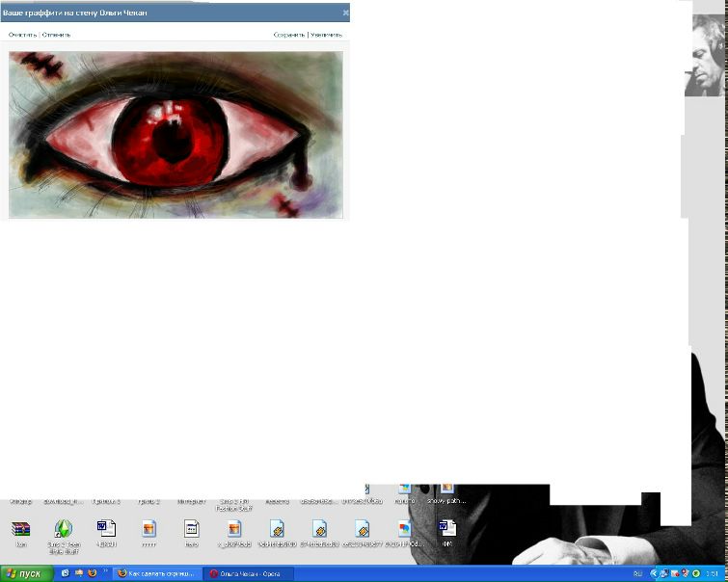Viewport: 728px width, 582px height.
Task: Open the WinRAR archive desktop icon
Action: coord(21,529)
